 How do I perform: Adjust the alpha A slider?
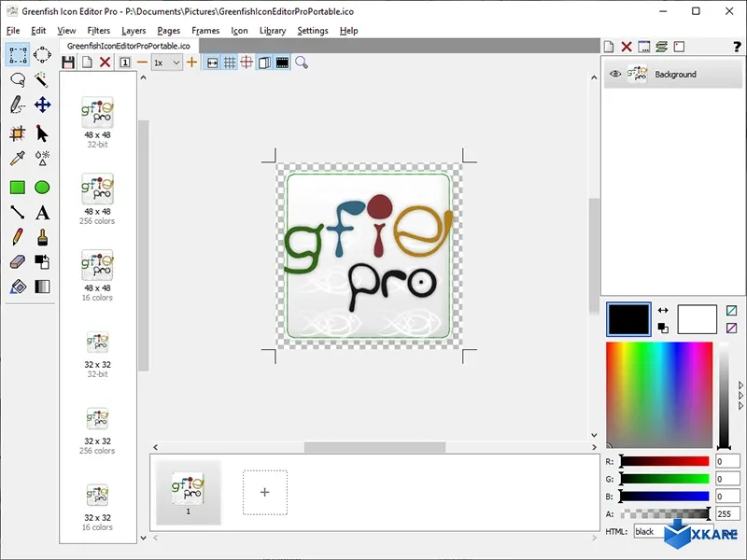(x=665, y=514)
